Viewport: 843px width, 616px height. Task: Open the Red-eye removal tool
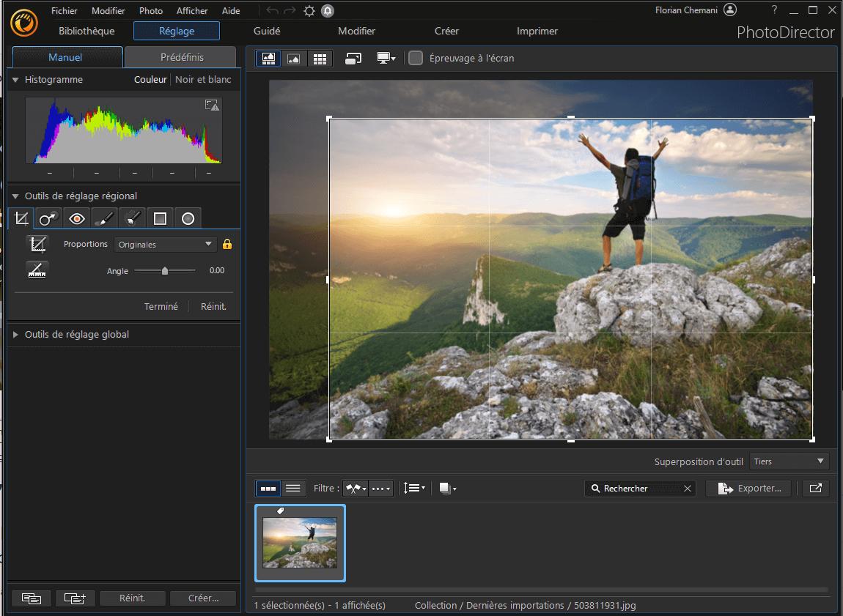click(x=76, y=218)
